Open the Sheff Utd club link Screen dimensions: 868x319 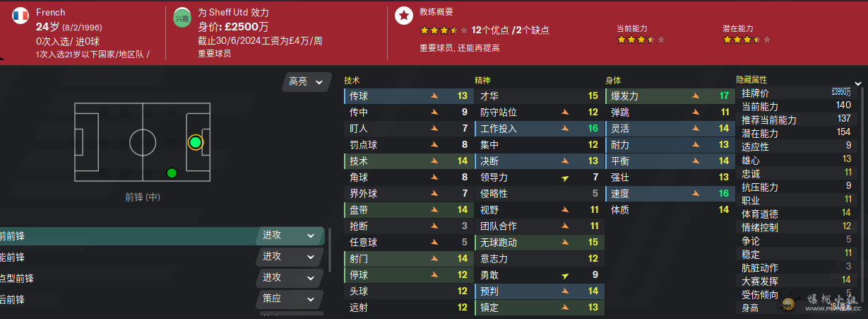[x=224, y=13]
